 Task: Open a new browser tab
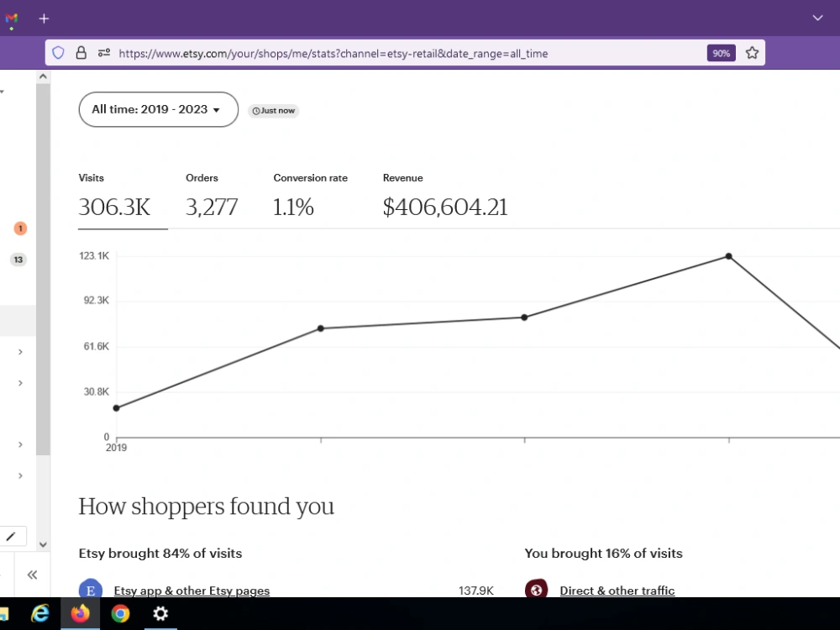coord(44,18)
